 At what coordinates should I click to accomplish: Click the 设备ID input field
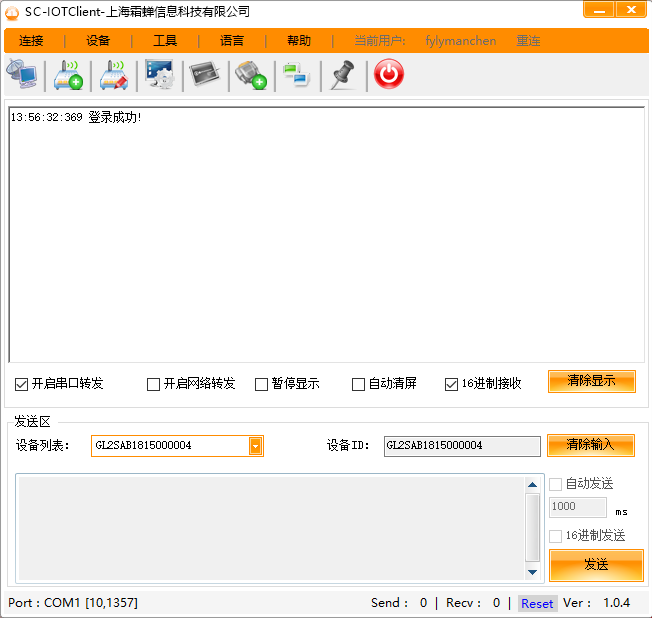pyautogui.click(x=462, y=446)
